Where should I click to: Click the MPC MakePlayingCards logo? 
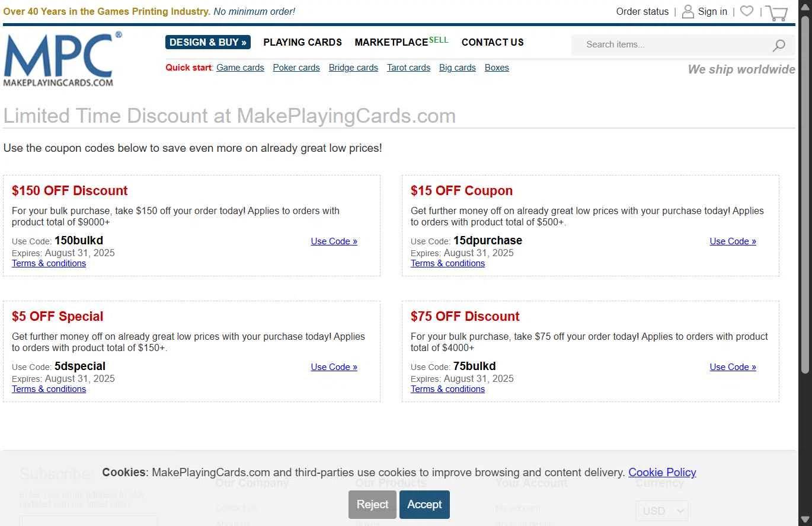[62, 59]
